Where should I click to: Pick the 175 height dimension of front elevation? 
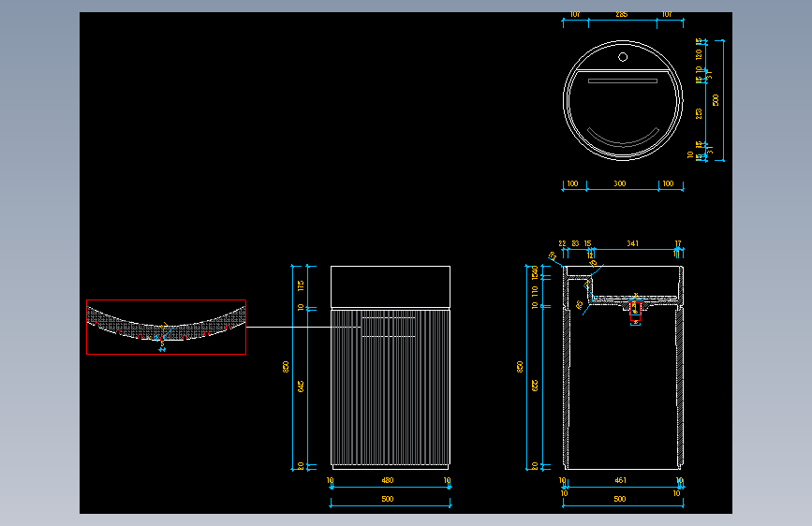(x=301, y=285)
